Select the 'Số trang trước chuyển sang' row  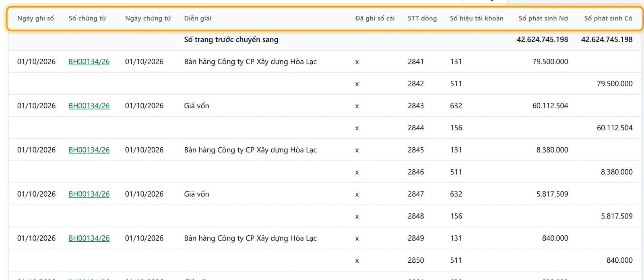click(325, 40)
